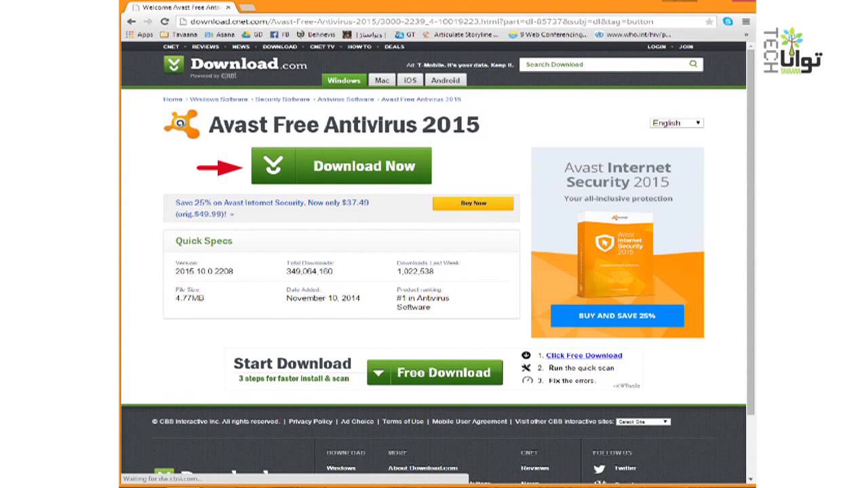The image size is (868, 488).
Task: Click the Home breadcrumb link
Action: 173,99
